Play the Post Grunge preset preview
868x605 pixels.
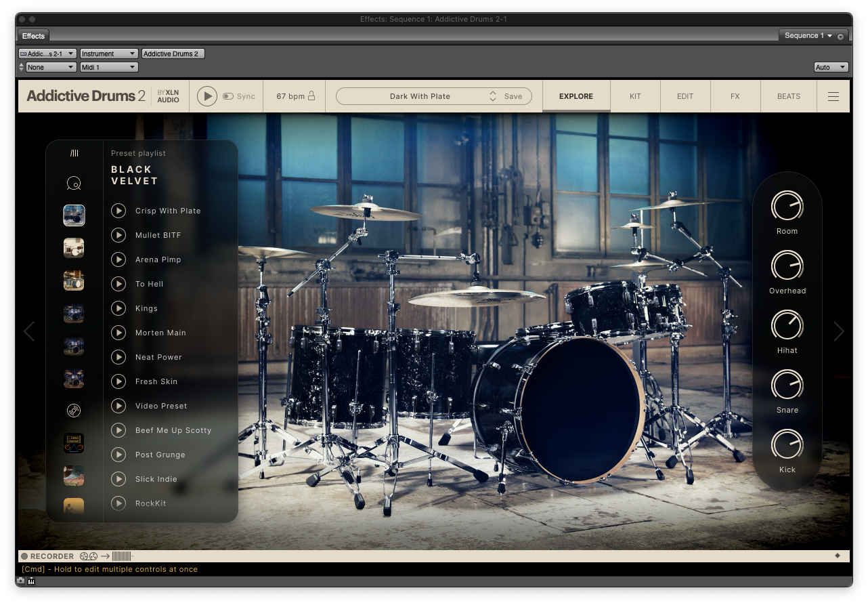coord(118,455)
